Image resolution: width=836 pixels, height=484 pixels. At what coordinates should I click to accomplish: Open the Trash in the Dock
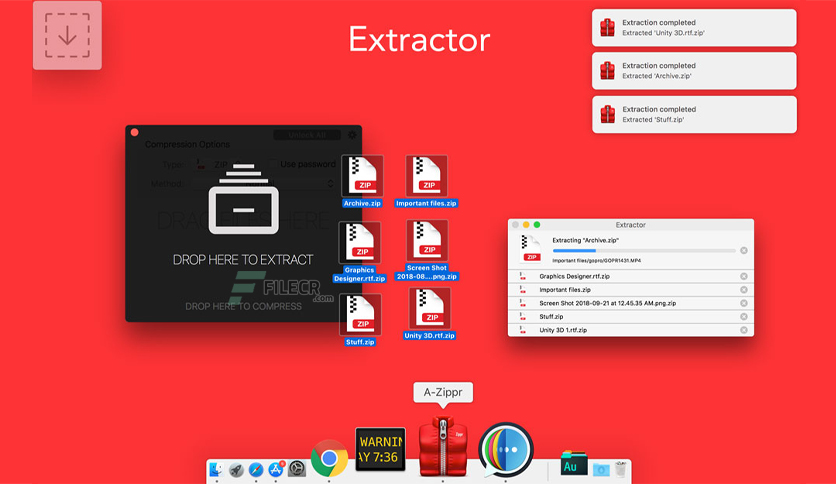[620, 469]
